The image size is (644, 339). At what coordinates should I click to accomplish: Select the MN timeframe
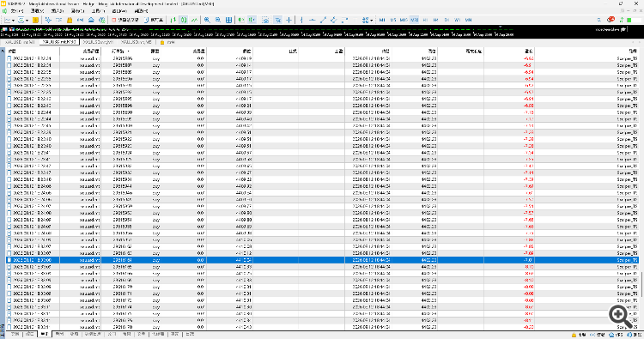click(468, 20)
